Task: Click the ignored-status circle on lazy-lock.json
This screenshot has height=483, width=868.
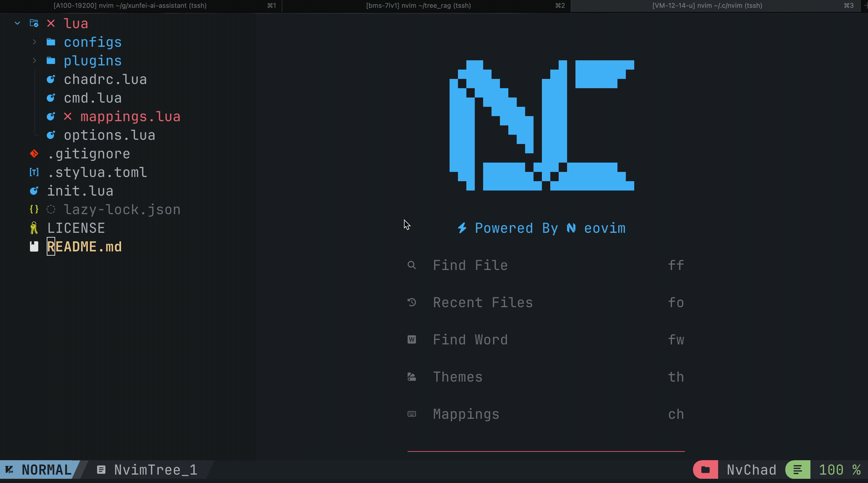Action: 51,209
